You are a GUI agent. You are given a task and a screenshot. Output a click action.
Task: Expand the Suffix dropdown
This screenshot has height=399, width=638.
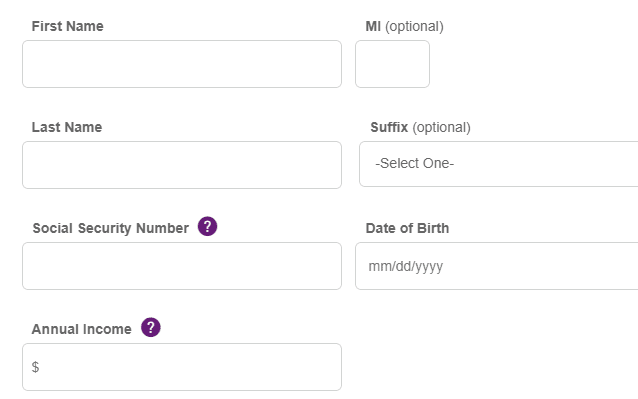tap(498, 164)
